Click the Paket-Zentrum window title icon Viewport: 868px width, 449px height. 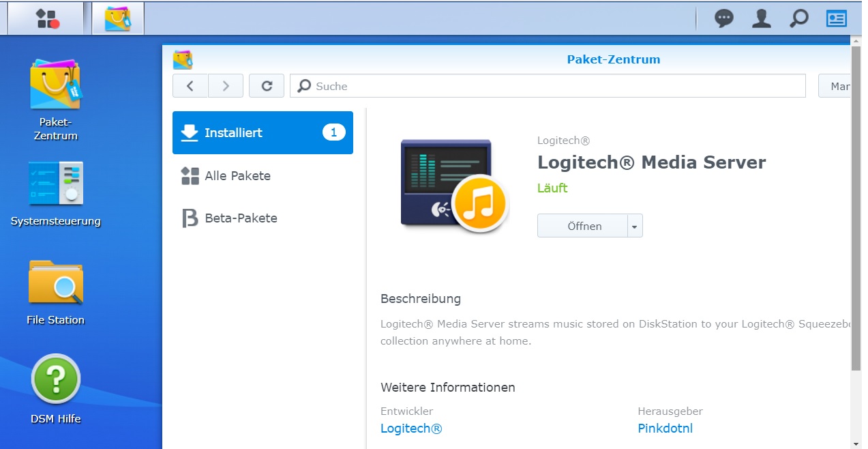183,59
